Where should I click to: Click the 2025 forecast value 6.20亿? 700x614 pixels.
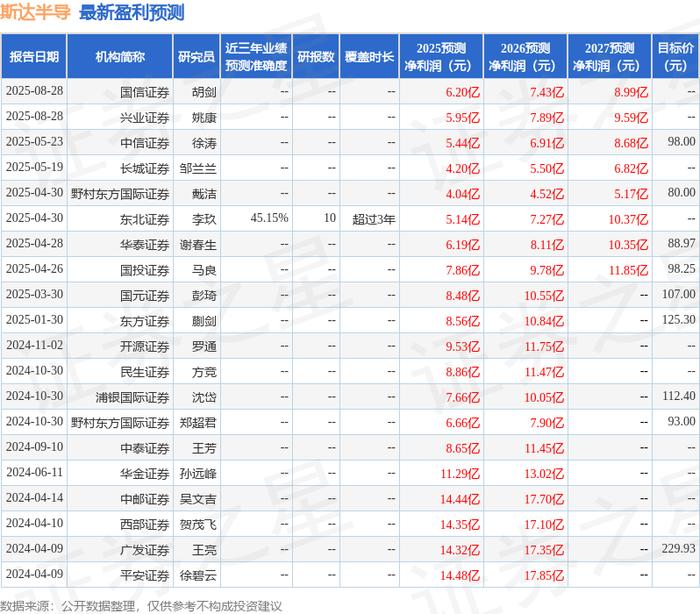click(x=462, y=92)
